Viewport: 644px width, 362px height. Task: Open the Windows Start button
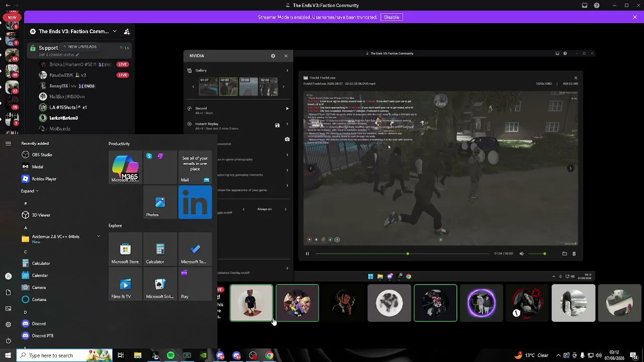[8, 355]
